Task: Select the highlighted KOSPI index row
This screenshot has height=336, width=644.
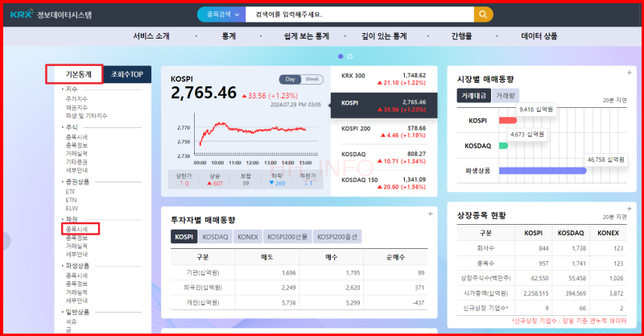Action: [384, 106]
